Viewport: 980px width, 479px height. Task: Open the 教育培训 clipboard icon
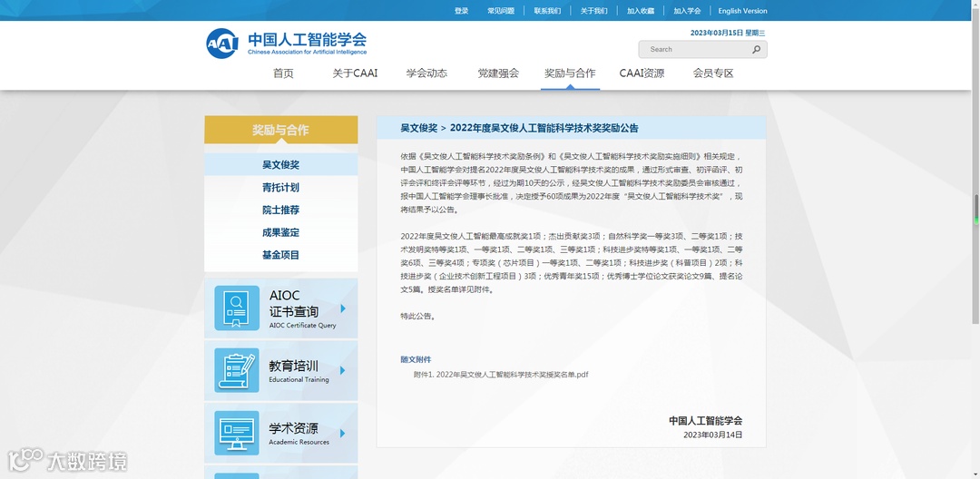[x=237, y=370]
